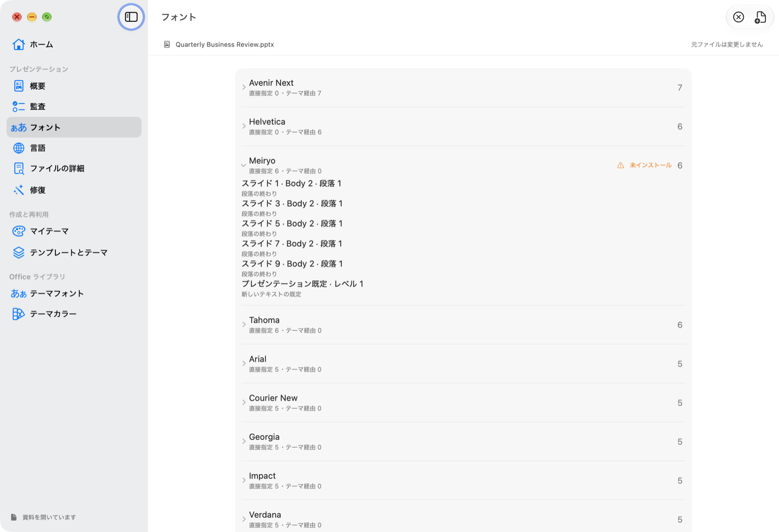Expand the Verdana font row

pos(244,519)
